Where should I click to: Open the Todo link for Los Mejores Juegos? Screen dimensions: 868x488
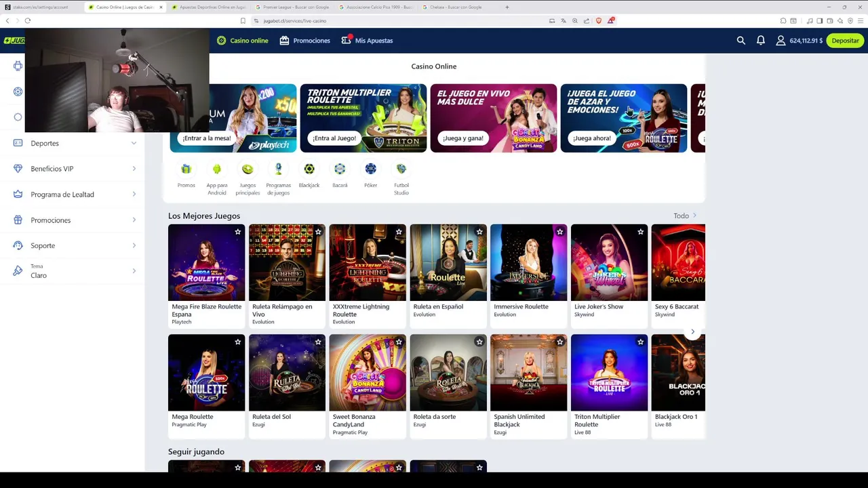pos(685,216)
